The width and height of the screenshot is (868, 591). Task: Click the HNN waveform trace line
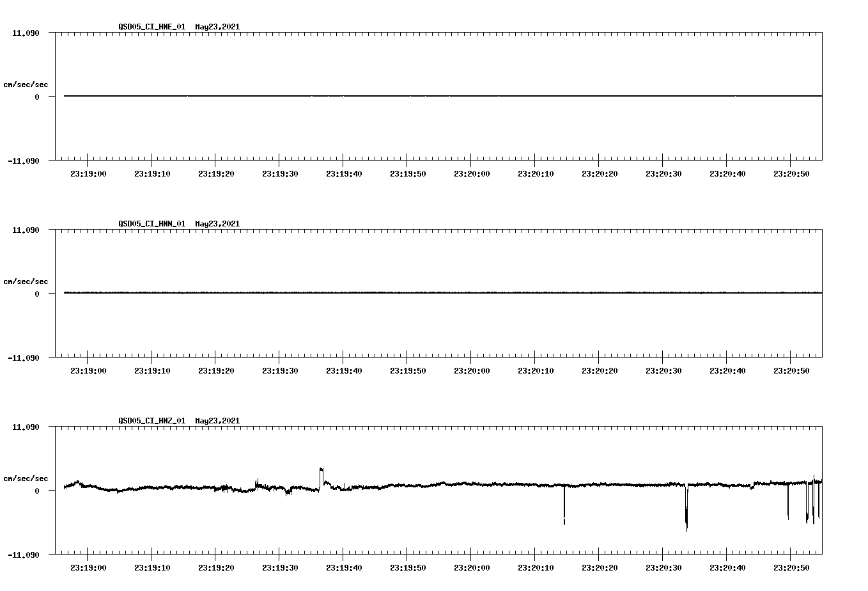coord(384,294)
